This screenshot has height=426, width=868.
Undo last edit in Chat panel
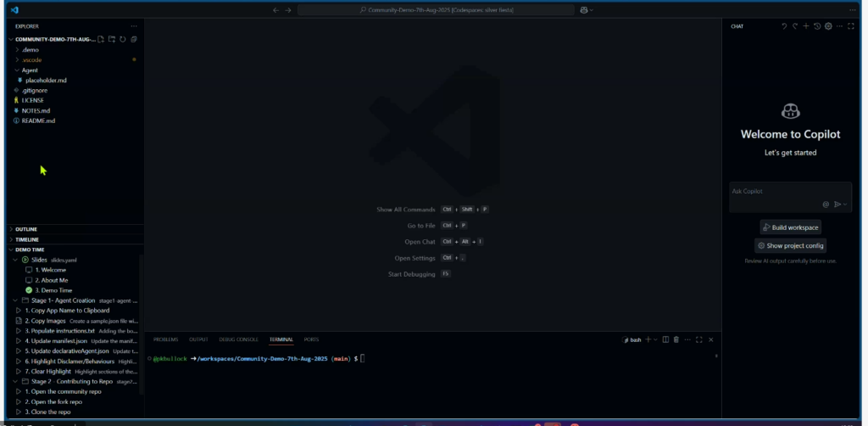point(784,26)
